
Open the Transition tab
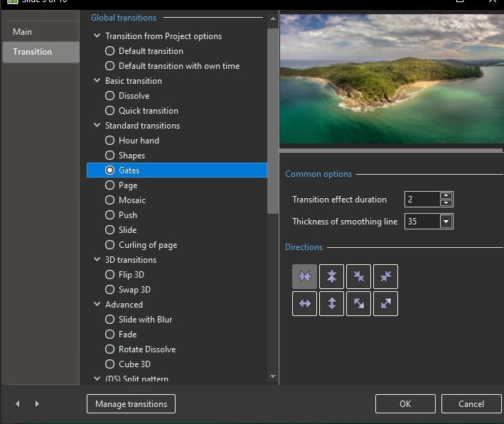(33, 52)
